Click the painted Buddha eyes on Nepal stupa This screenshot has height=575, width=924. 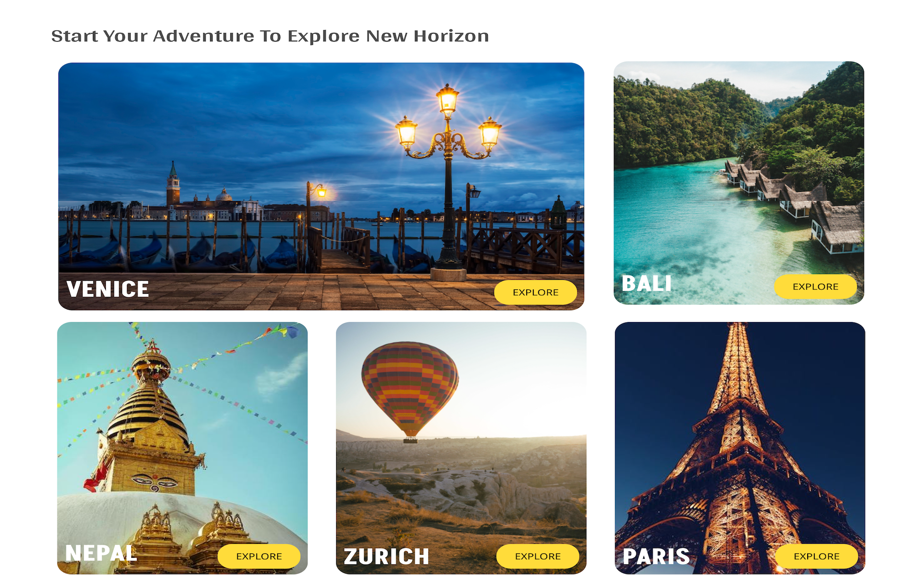pyautogui.click(x=155, y=481)
